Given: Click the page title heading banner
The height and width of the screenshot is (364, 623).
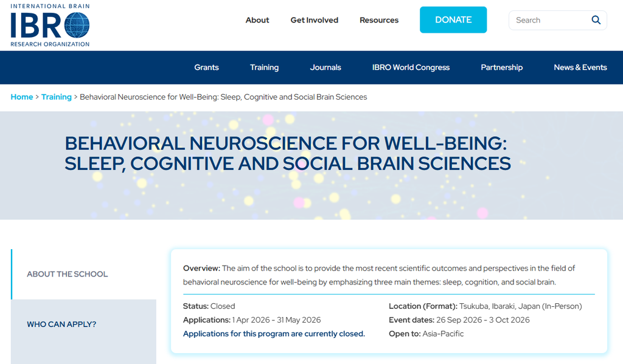Looking at the screenshot, I should pos(288,153).
